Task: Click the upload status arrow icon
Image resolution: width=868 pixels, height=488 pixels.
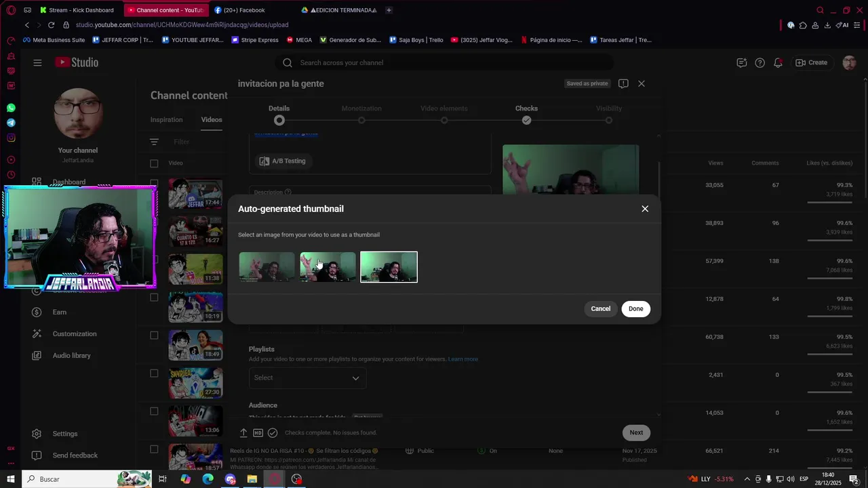Action: click(243, 432)
